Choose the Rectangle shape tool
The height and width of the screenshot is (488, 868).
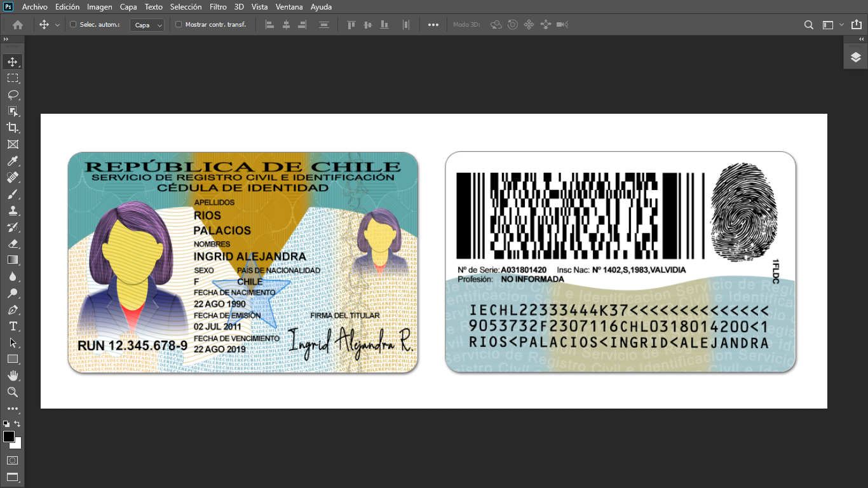(12, 359)
